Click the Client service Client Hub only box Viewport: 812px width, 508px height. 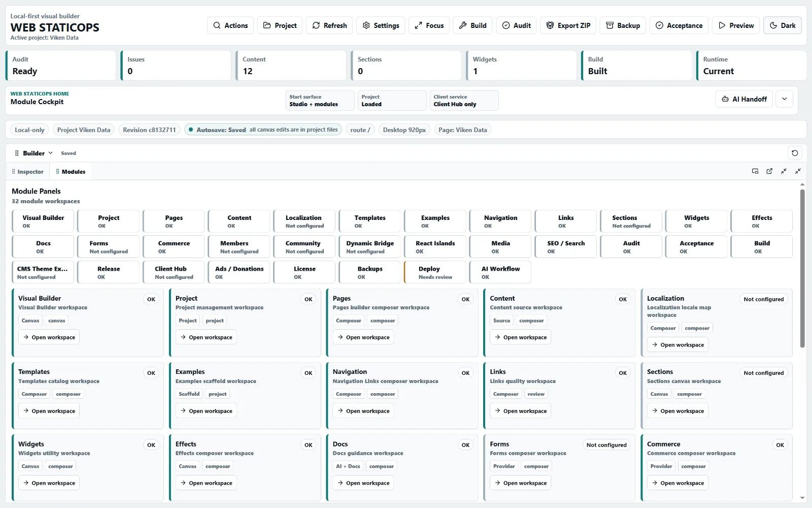[464, 101]
